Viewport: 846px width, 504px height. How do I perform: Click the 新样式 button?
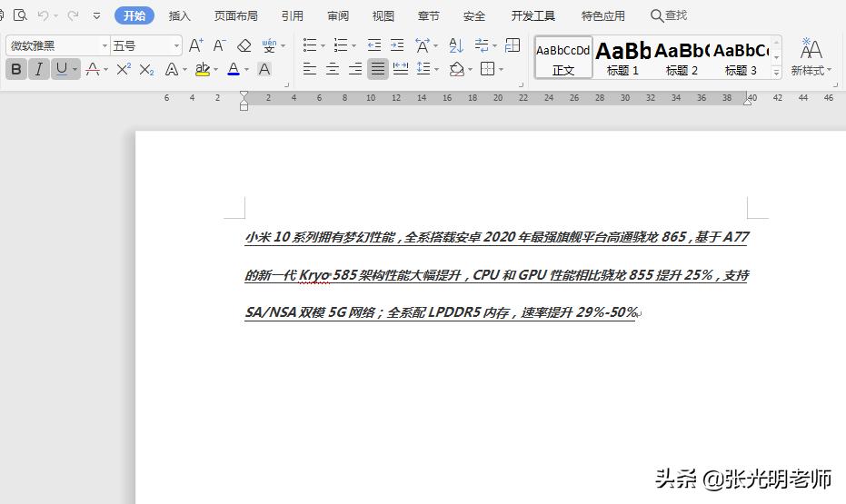[x=811, y=56]
